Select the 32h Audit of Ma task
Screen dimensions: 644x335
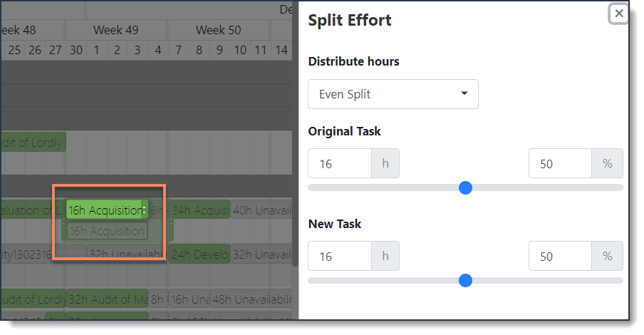coord(107,299)
